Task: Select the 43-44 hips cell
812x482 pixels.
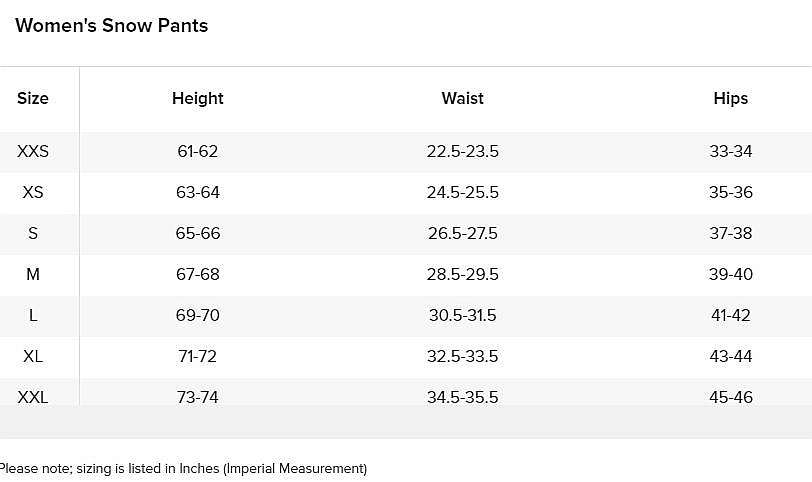Action: [x=731, y=356]
